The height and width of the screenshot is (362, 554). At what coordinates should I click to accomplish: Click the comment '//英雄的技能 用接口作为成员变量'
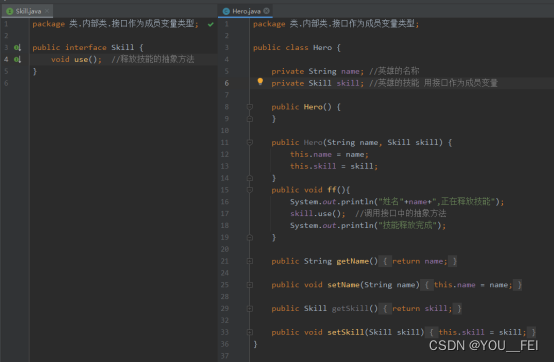click(433, 83)
